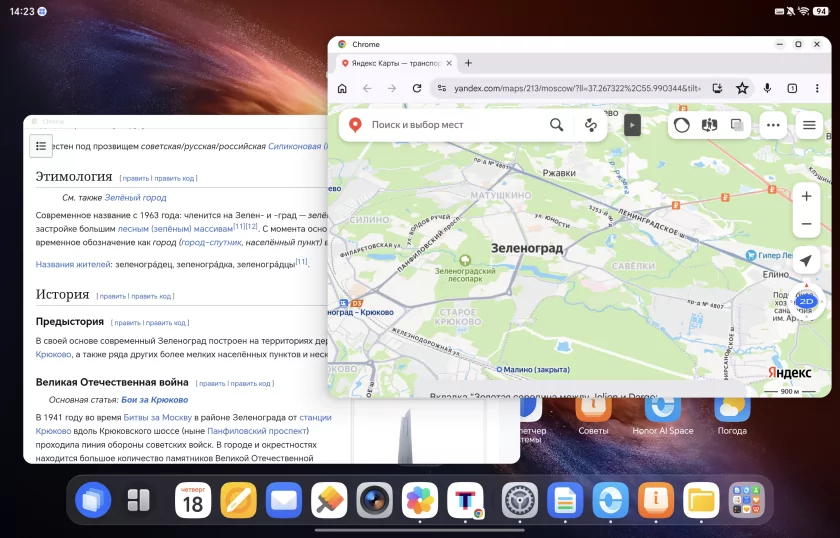Click Зеленоградский лесопарк park marker
This screenshot has height=538, width=840.
coord(465,260)
